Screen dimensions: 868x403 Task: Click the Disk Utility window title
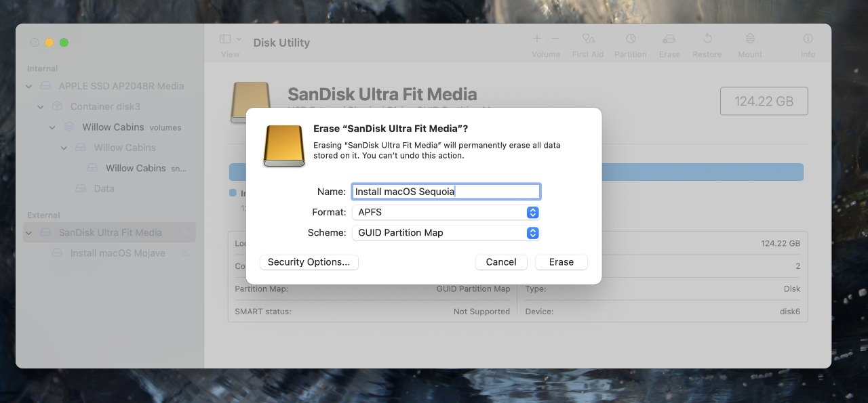[x=281, y=43]
